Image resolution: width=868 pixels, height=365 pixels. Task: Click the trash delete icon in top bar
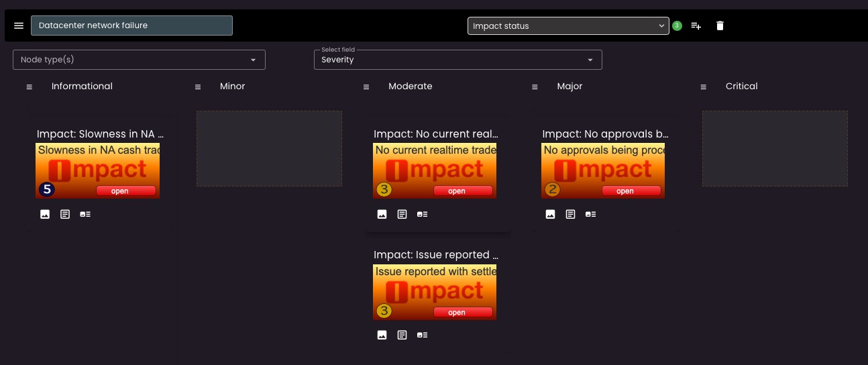coord(720,26)
